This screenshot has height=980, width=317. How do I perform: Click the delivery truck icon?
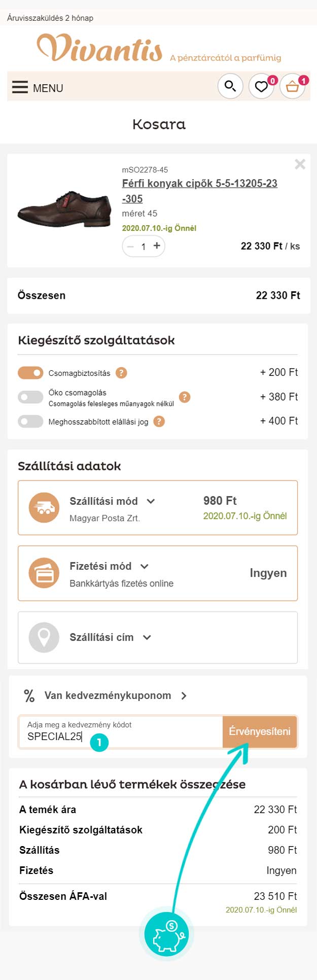[x=44, y=508]
